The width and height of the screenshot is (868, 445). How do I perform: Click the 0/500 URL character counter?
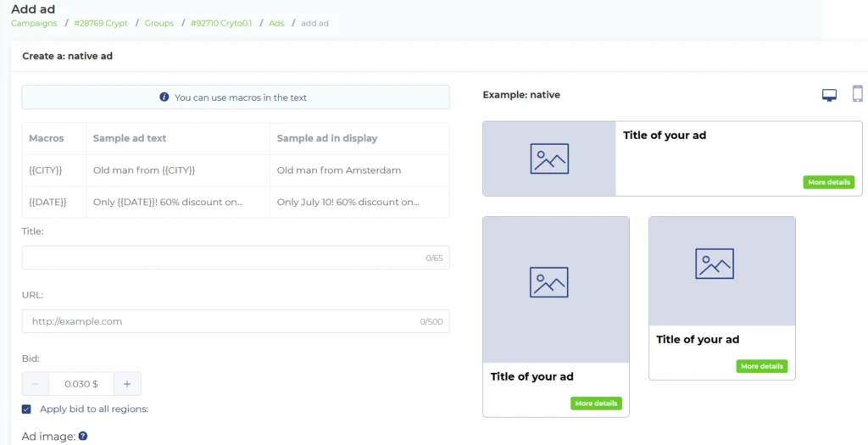click(x=431, y=321)
